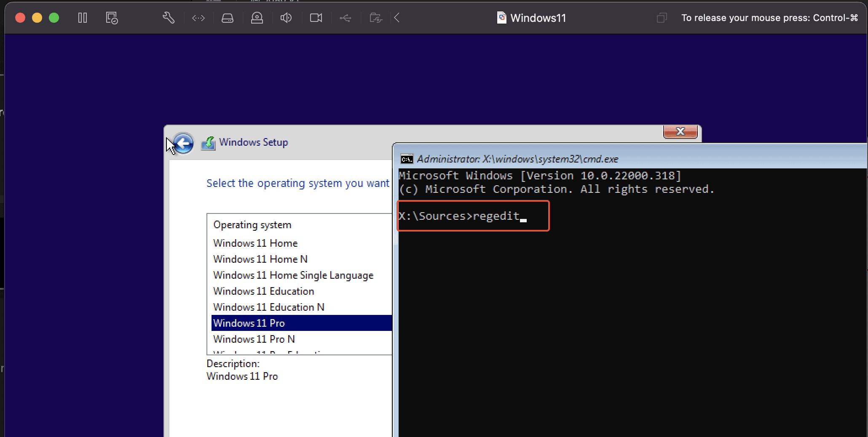Image resolution: width=868 pixels, height=437 pixels.
Task: Close the VM window red button
Action: (x=20, y=18)
